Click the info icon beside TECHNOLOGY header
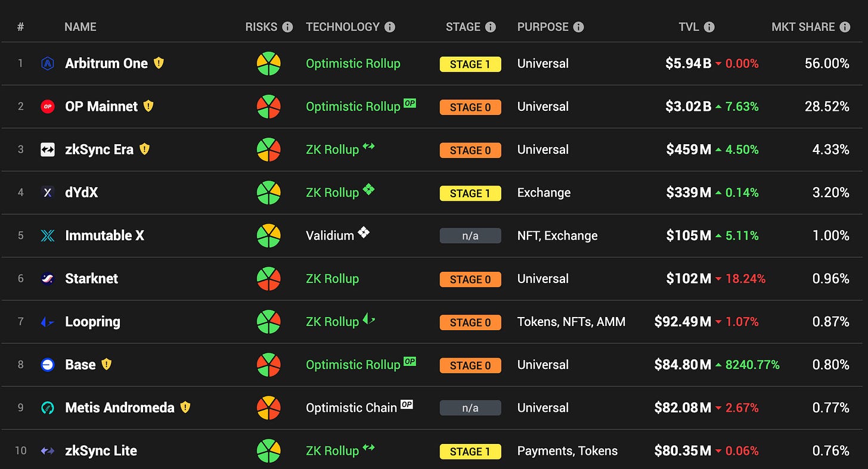Screen dimensions: 868x469 pyautogui.click(x=390, y=27)
